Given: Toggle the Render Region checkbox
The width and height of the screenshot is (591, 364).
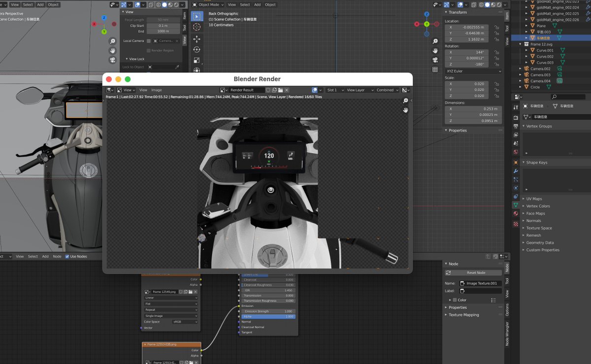Looking at the screenshot, I should pyautogui.click(x=149, y=50).
